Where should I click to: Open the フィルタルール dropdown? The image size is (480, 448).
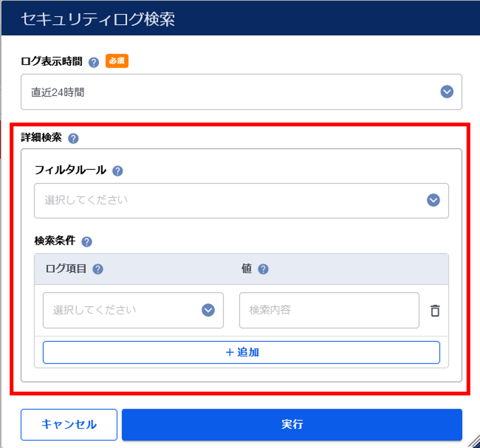(241, 201)
